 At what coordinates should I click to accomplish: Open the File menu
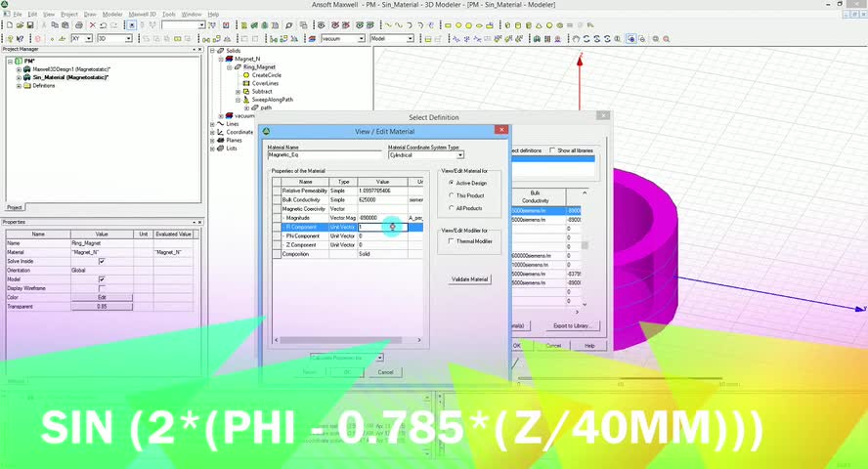click(x=18, y=15)
